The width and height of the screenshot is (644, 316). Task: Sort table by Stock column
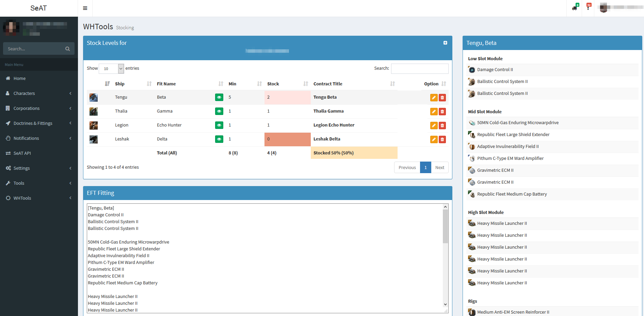[288, 84]
